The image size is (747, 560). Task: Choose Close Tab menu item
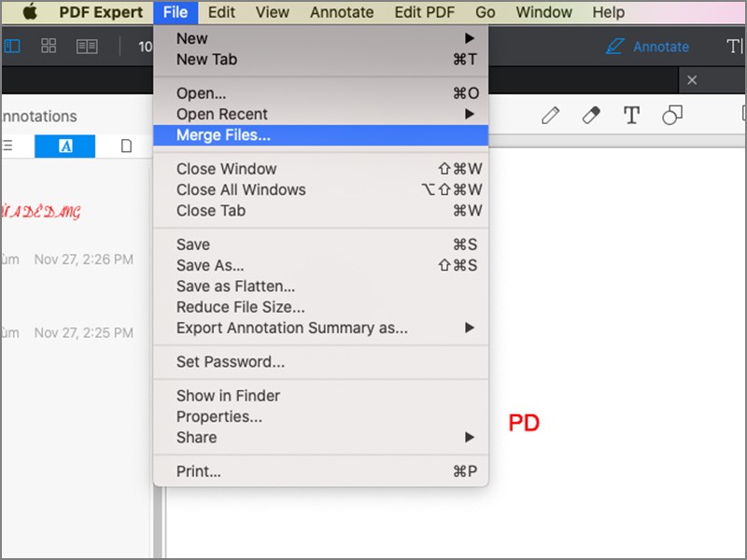pos(320,211)
